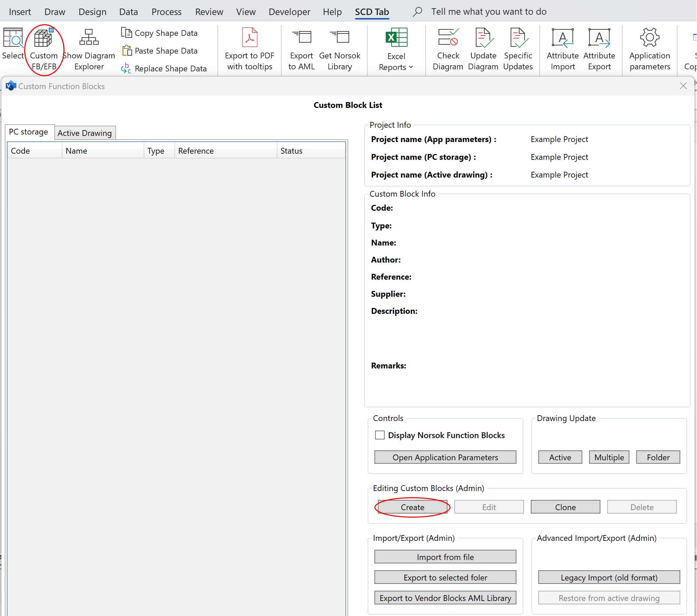This screenshot has height=616, width=697.
Task: Select Copy Shape Data
Action: coord(160,33)
